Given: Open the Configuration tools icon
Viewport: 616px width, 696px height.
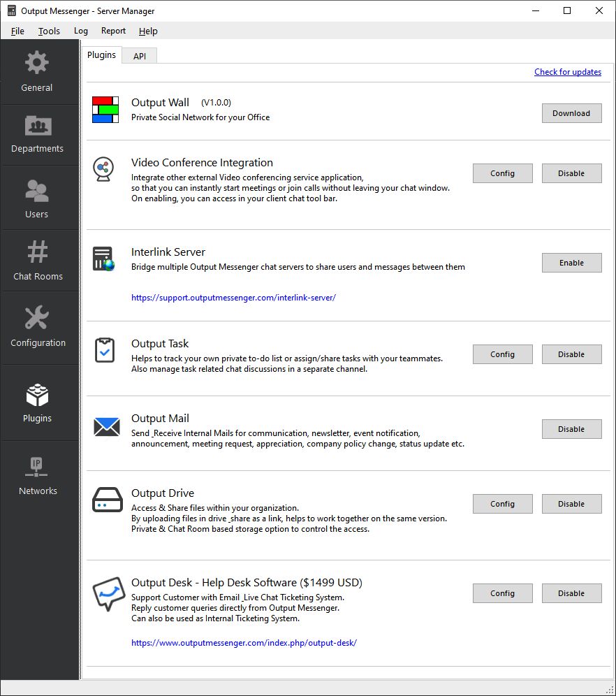Looking at the screenshot, I should click(37, 317).
